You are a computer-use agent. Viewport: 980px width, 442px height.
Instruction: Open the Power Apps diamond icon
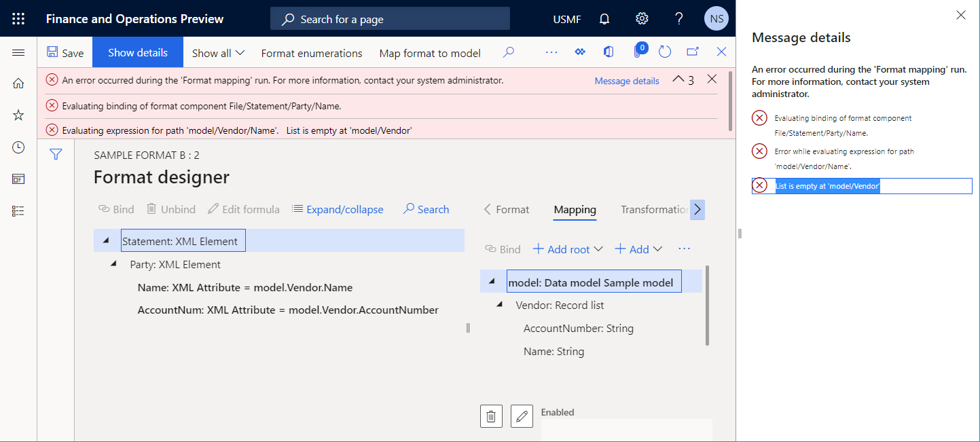tap(580, 52)
